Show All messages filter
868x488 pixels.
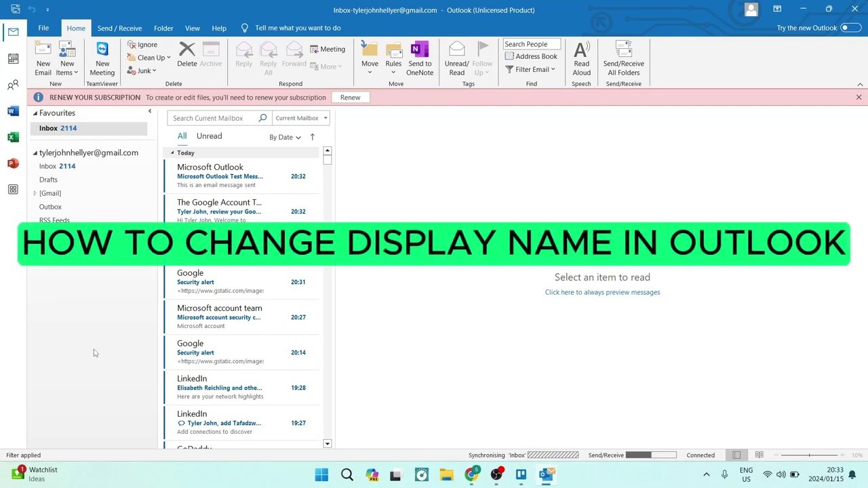pos(182,136)
